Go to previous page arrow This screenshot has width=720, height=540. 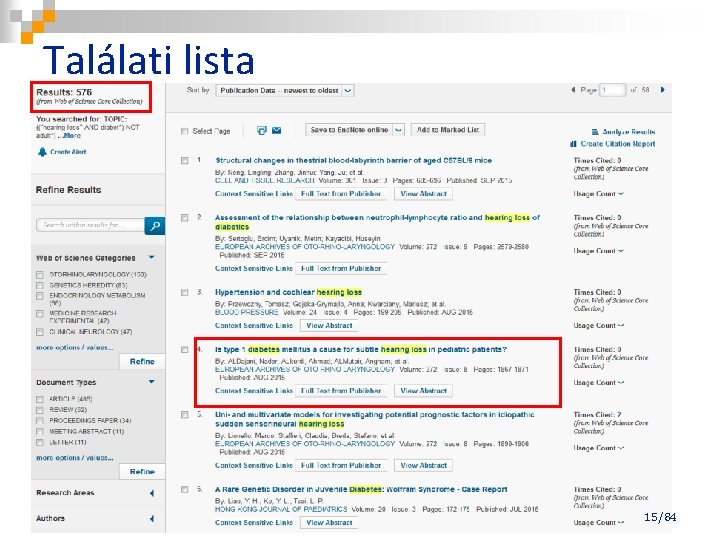click(573, 90)
